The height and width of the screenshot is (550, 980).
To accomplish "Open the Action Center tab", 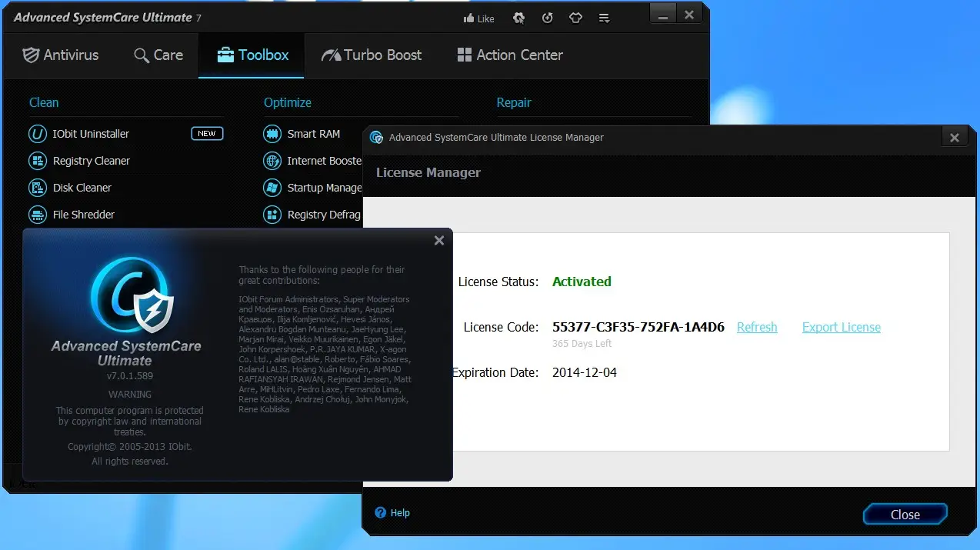I will click(x=510, y=55).
